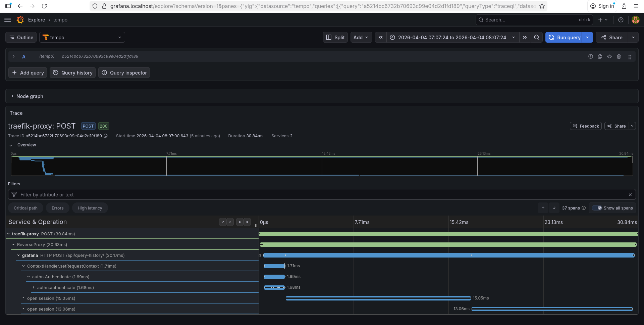Click the Explore breadcrumb
The image size is (644, 325).
(x=37, y=20)
